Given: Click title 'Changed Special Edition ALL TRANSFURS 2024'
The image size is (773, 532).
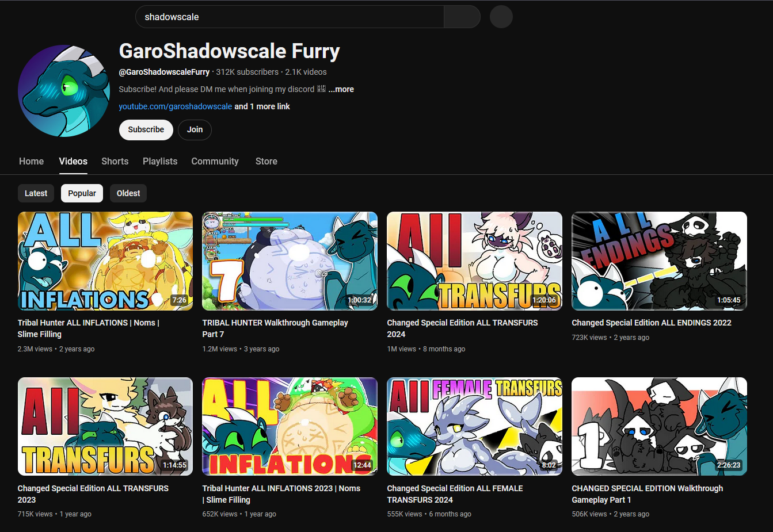Looking at the screenshot, I should [462, 328].
